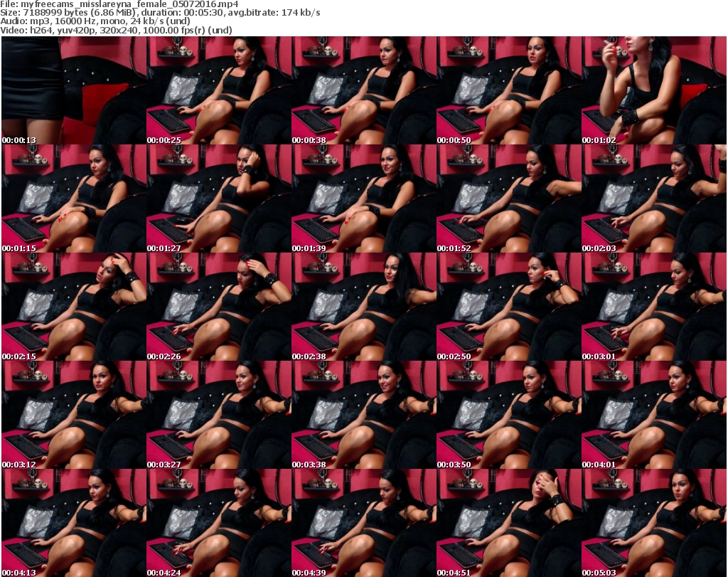Select the thumbnail frame at 00:00:25
Viewport: 728px width, 577px height.
tap(219, 90)
